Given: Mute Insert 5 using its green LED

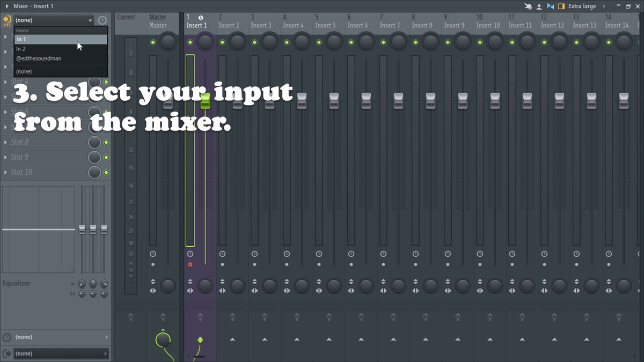Looking at the screenshot, I should tap(319, 42).
